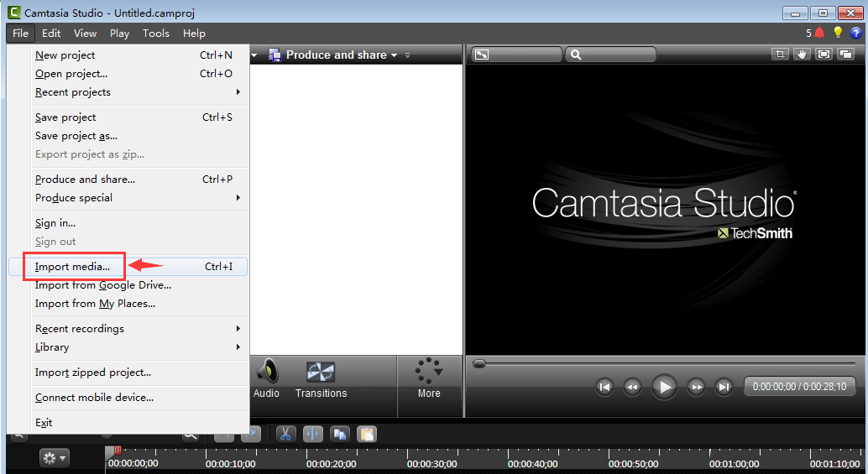Click the 00:00:50;00 mark on timeline ruler
This screenshot has width=868, height=474.
tap(633, 463)
